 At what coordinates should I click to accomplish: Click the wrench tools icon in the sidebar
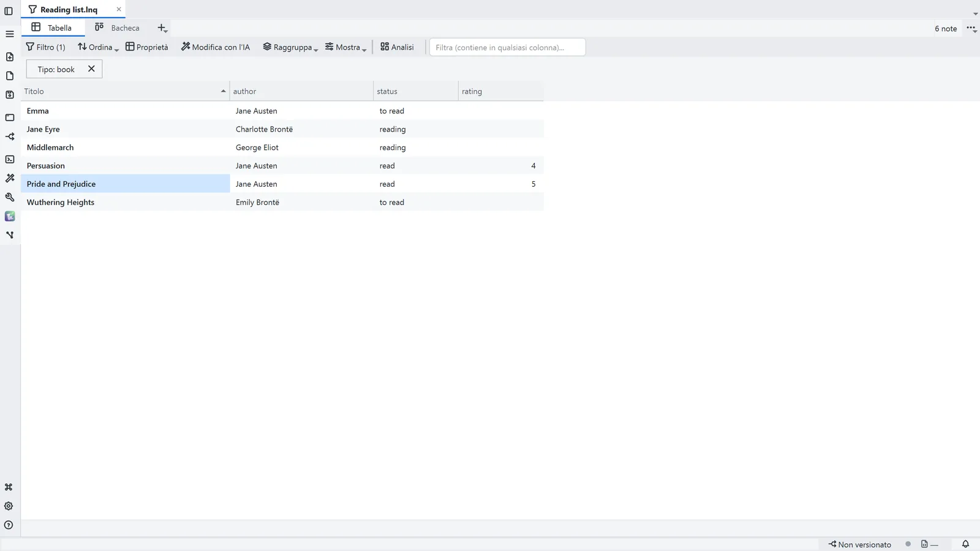[x=10, y=197]
